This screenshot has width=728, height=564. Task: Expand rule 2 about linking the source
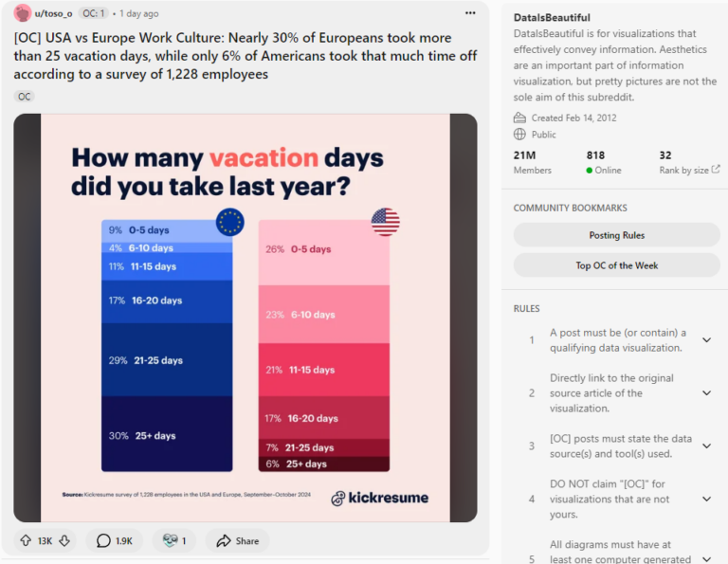pyautogui.click(x=706, y=392)
